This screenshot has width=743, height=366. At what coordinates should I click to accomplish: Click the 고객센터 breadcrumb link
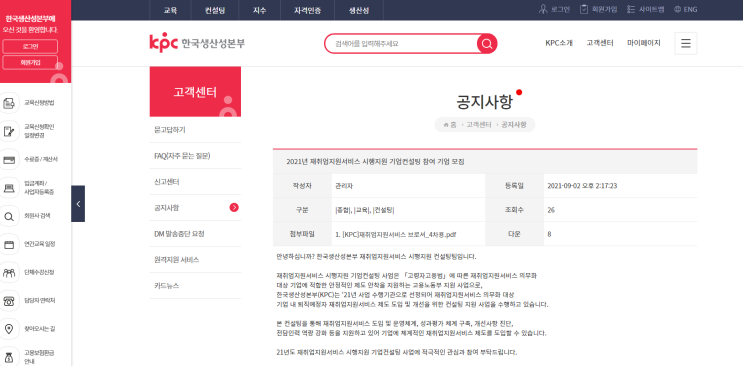479,125
